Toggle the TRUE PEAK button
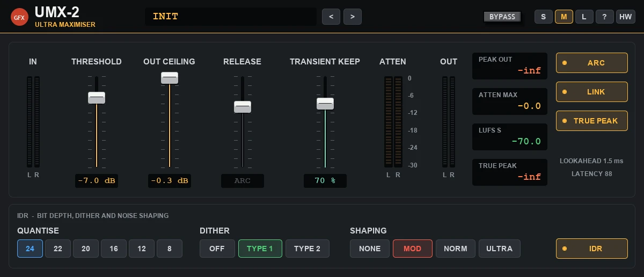The width and height of the screenshot is (644, 277). (x=592, y=121)
